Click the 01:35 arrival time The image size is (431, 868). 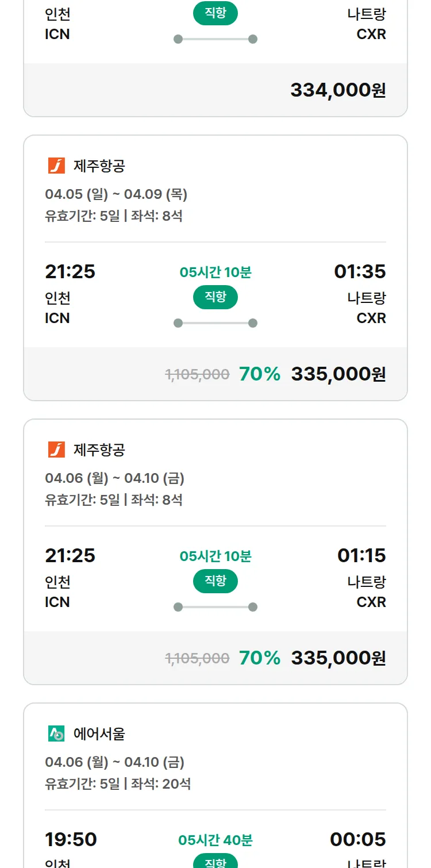[360, 271]
